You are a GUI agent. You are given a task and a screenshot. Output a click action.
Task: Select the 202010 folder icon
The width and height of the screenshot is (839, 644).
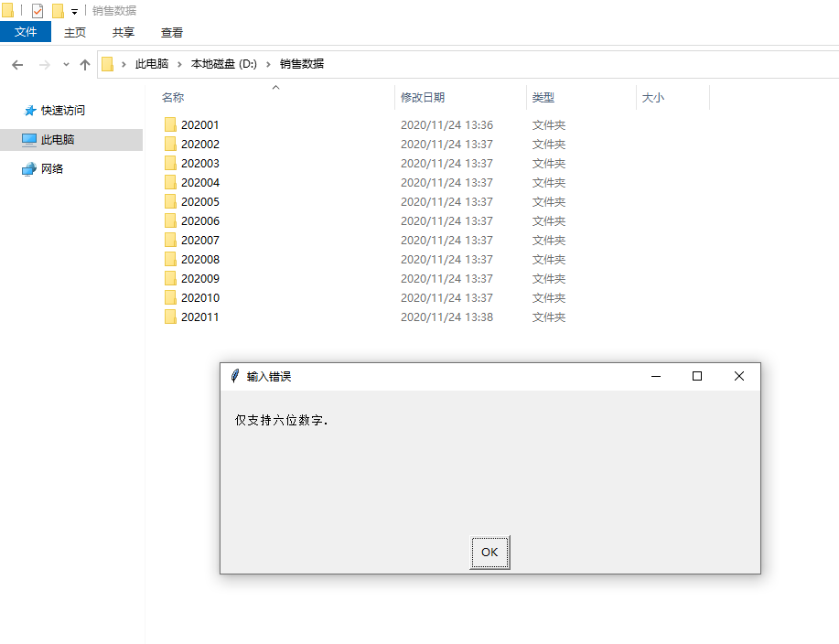(x=170, y=298)
